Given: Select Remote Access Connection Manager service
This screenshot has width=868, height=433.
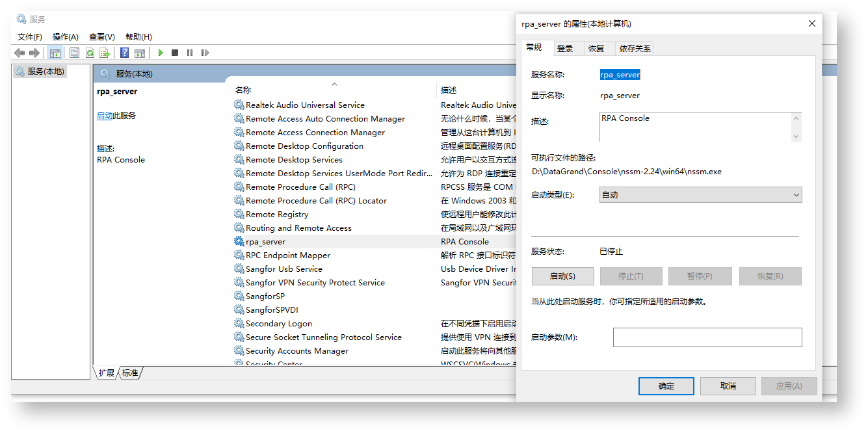Looking at the screenshot, I should 374,132.
